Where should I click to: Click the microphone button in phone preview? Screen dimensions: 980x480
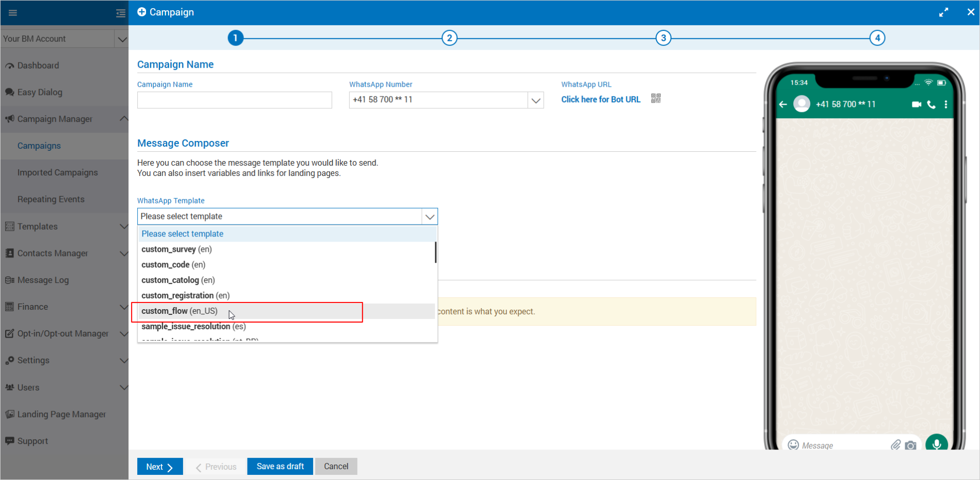937,444
